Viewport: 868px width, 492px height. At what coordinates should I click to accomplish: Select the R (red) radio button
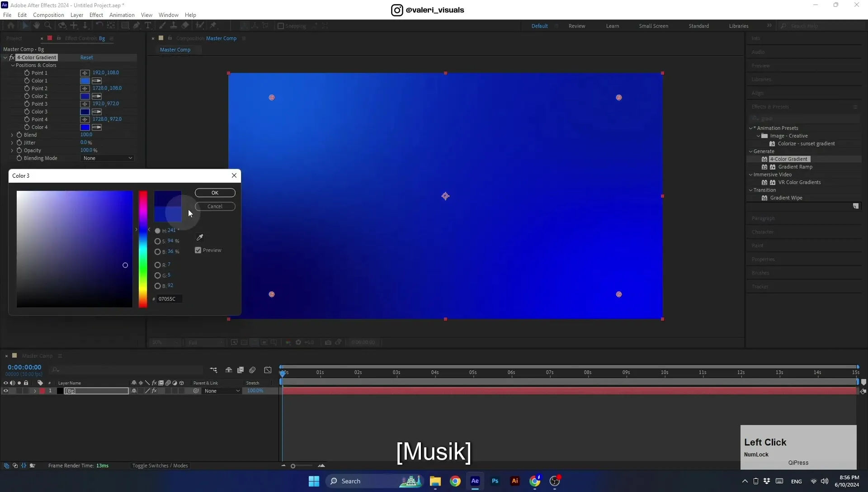point(157,265)
